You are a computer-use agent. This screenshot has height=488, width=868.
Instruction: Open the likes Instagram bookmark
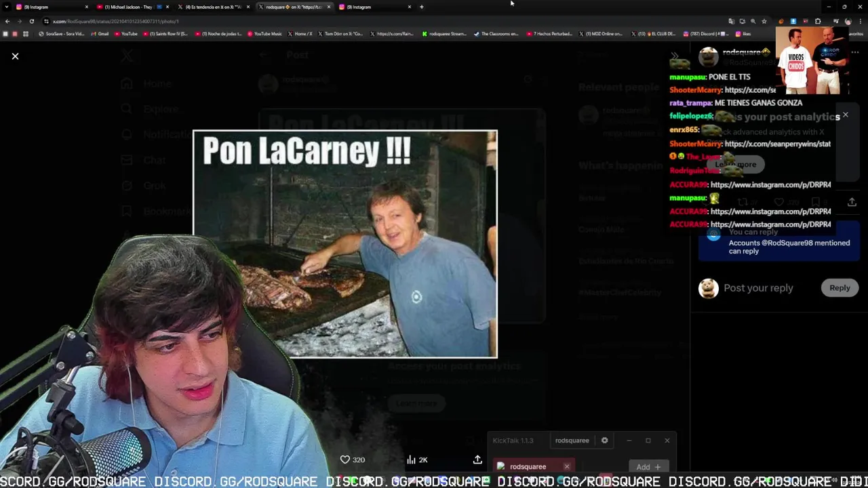[743, 34]
